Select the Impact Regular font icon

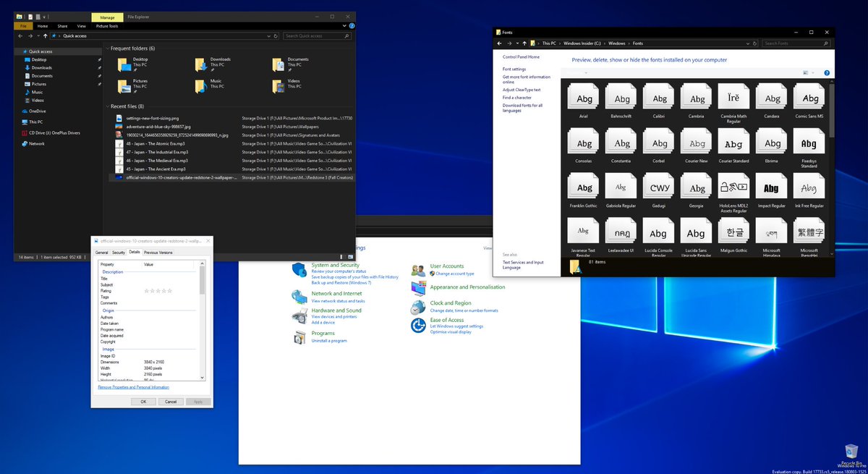pos(772,187)
